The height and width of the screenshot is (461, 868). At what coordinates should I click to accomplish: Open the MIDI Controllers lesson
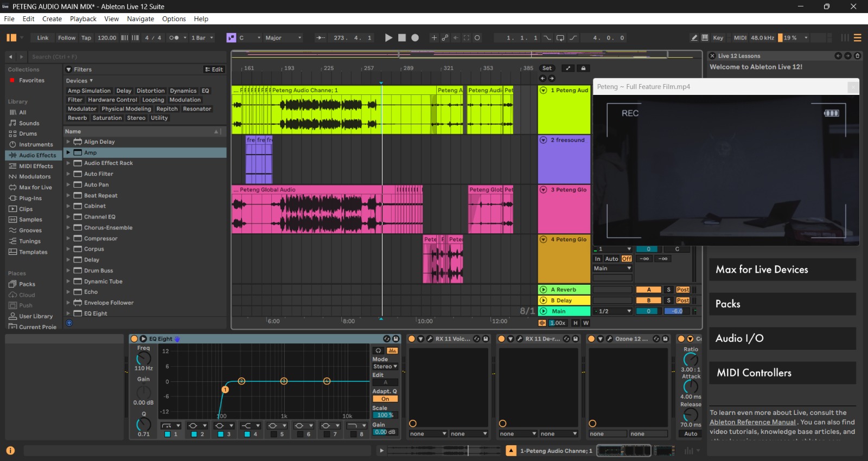point(782,373)
